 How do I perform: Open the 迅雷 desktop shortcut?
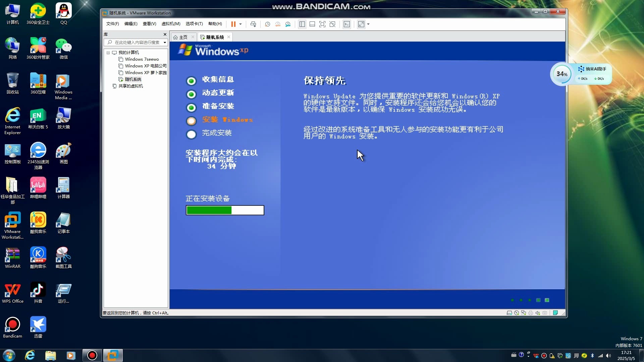click(38, 327)
